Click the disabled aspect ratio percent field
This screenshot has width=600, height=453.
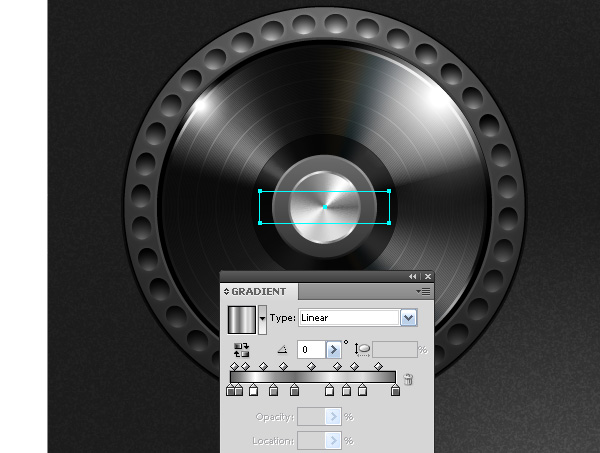click(395, 350)
